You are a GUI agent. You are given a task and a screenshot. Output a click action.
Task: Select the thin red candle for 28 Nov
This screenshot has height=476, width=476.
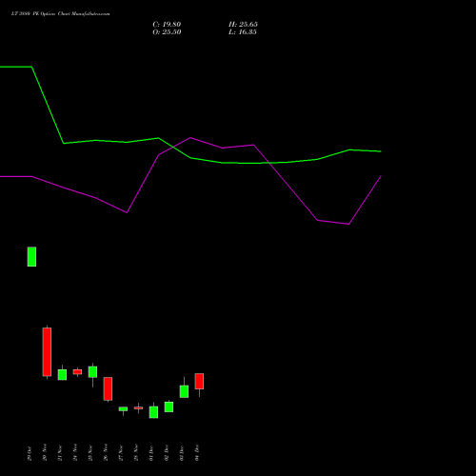point(138,407)
